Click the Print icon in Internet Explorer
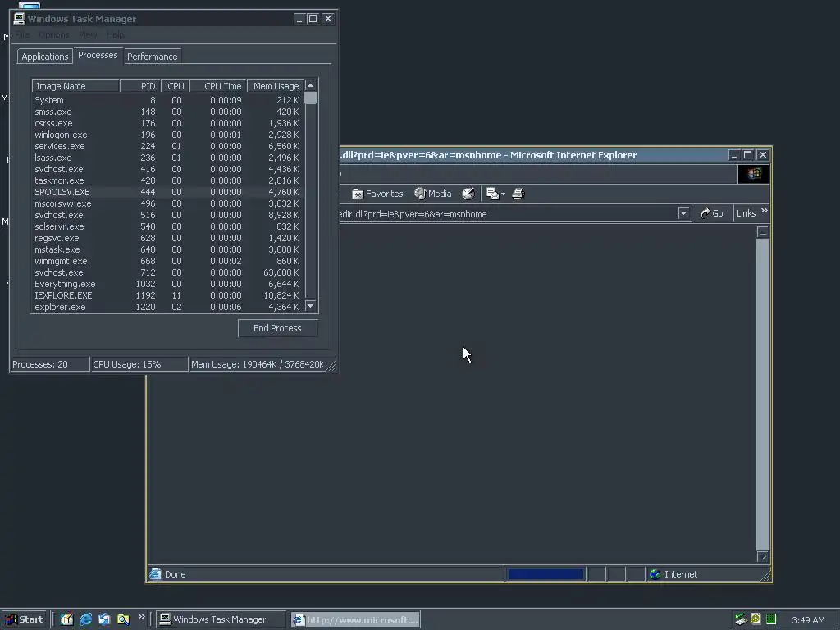 [x=518, y=194]
